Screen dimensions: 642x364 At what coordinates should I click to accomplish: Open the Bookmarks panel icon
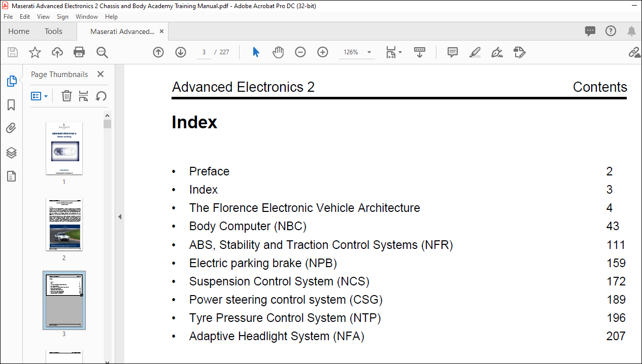click(11, 105)
